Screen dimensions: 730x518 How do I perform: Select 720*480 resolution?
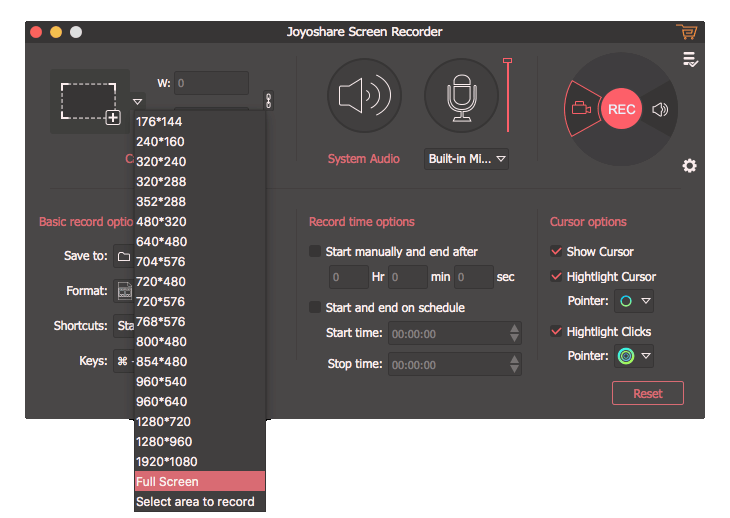[x=200, y=282]
